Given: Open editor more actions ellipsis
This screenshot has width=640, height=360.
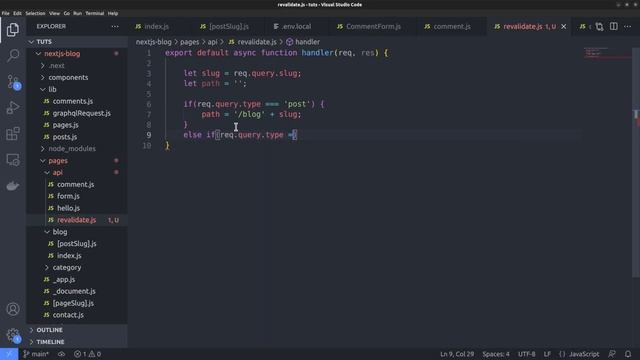Looking at the screenshot, I should [628, 27].
